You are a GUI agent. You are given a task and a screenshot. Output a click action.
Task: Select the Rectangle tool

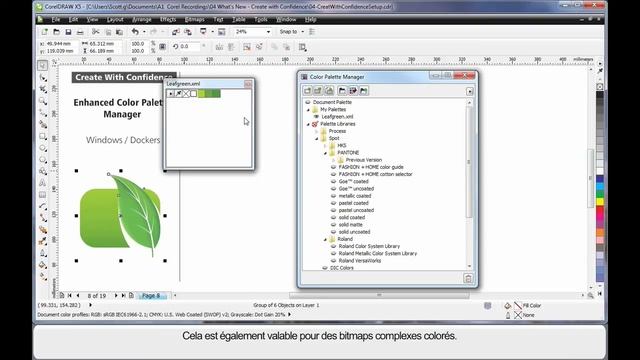(x=42, y=136)
